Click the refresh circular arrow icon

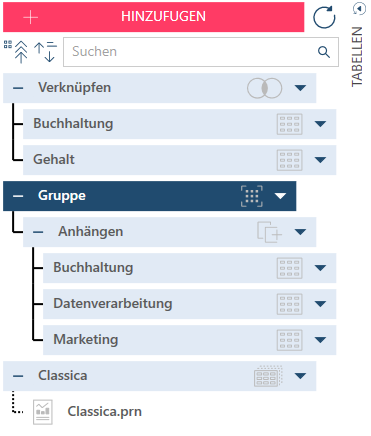click(324, 17)
